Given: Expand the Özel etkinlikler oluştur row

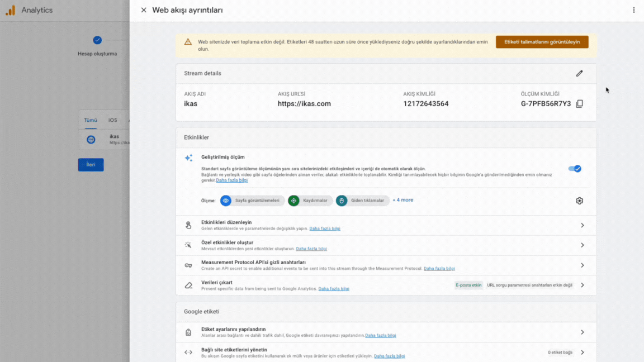Looking at the screenshot, I should coord(582,245).
